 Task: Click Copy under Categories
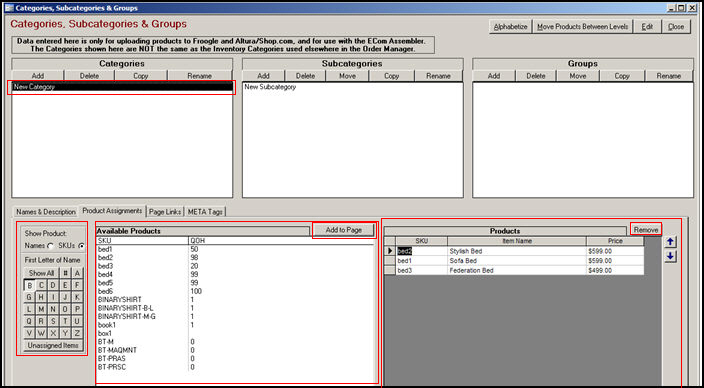[x=141, y=76]
